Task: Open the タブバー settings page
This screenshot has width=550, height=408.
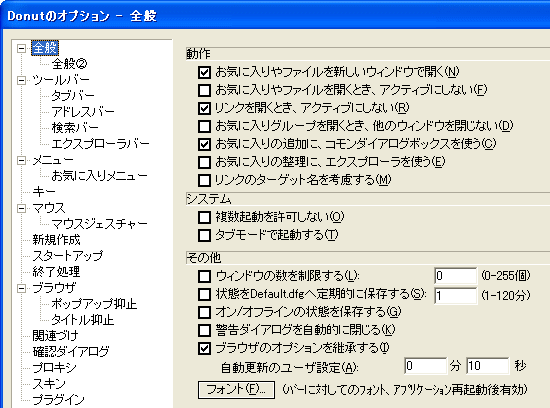Action: (73, 96)
